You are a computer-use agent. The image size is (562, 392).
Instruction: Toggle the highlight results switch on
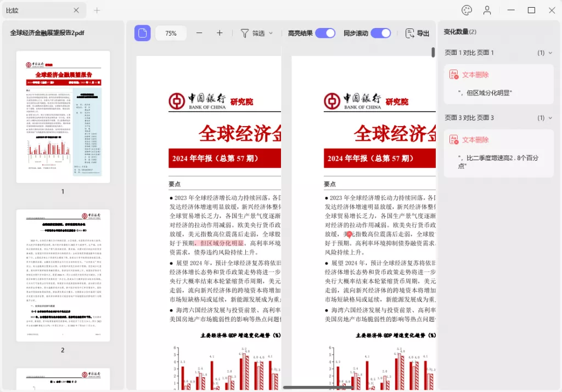click(325, 33)
